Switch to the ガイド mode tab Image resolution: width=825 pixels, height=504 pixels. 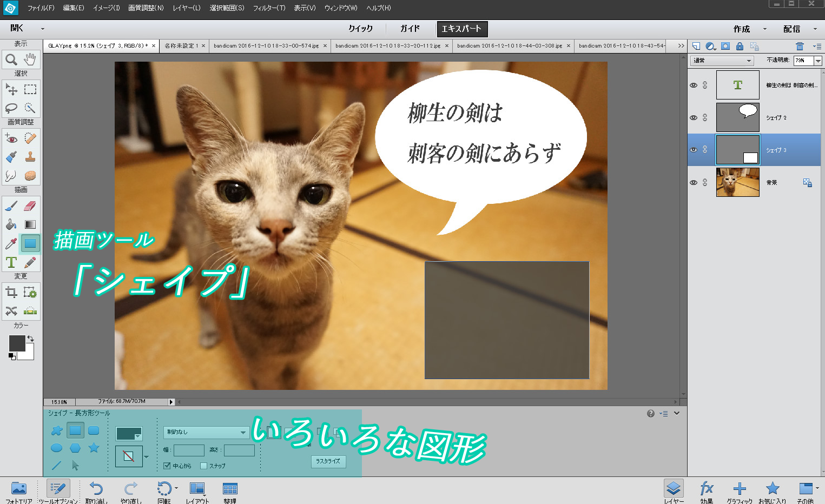pyautogui.click(x=410, y=29)
